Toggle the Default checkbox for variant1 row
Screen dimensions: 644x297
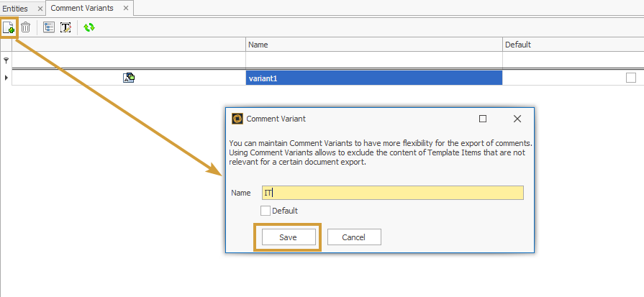click(x=631, y=78)
